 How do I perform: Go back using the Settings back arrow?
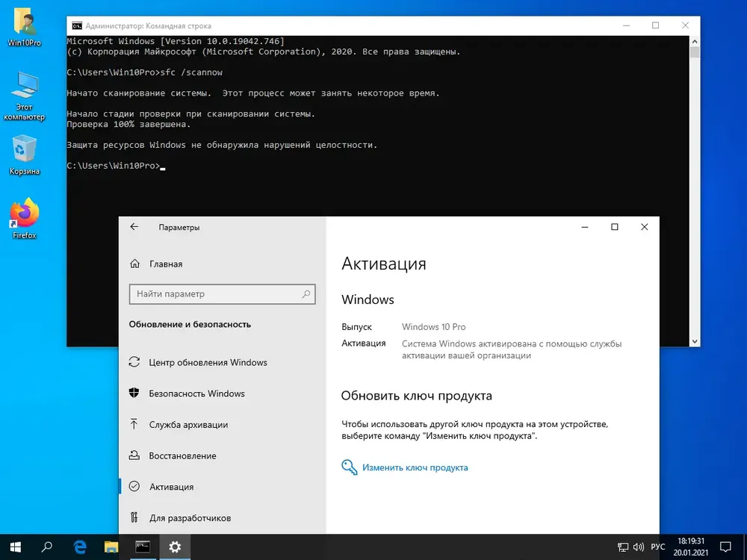[x=134, y=227]
